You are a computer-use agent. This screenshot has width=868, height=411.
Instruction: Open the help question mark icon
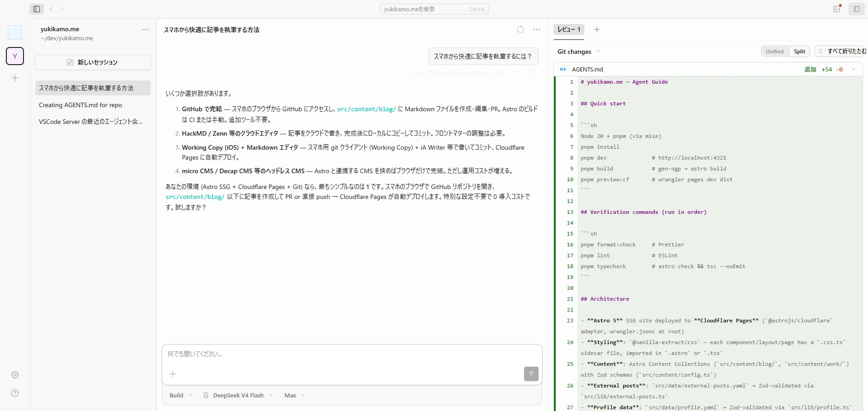tap(15, 393)
